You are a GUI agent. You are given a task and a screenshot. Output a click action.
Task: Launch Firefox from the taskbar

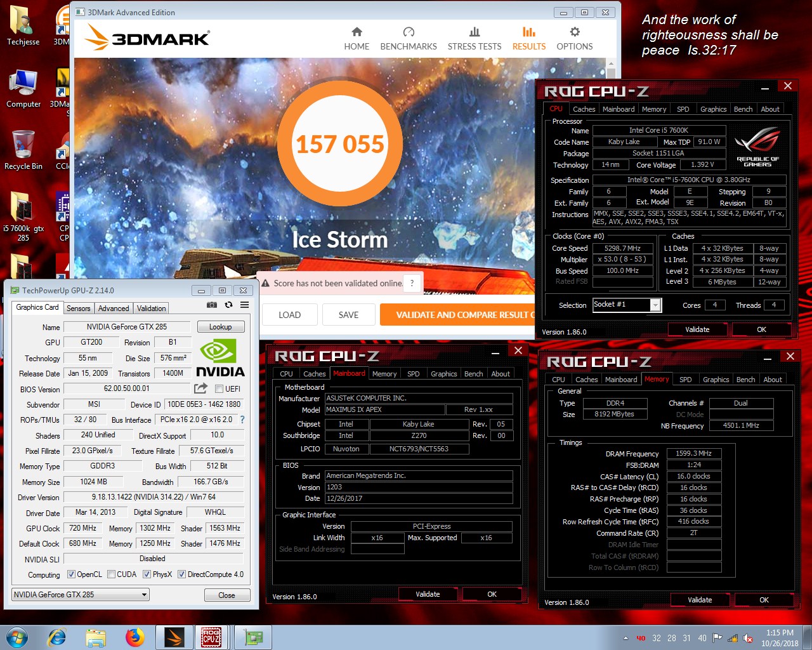[x=134, y=637]
